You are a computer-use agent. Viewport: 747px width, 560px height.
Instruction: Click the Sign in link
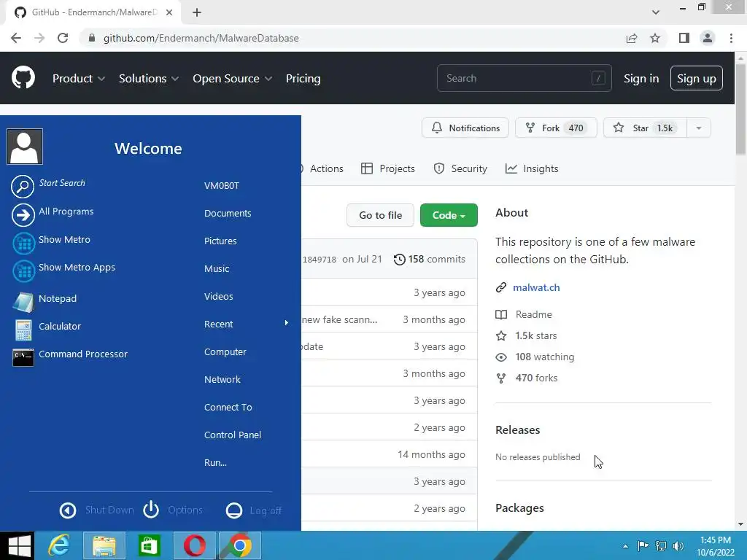click(641, 79)
